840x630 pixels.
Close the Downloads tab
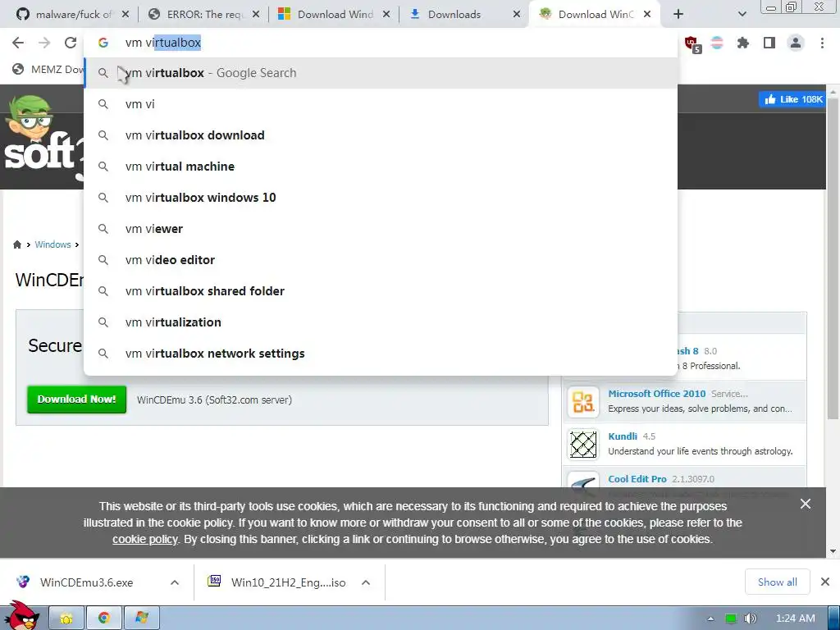(517, 15)
